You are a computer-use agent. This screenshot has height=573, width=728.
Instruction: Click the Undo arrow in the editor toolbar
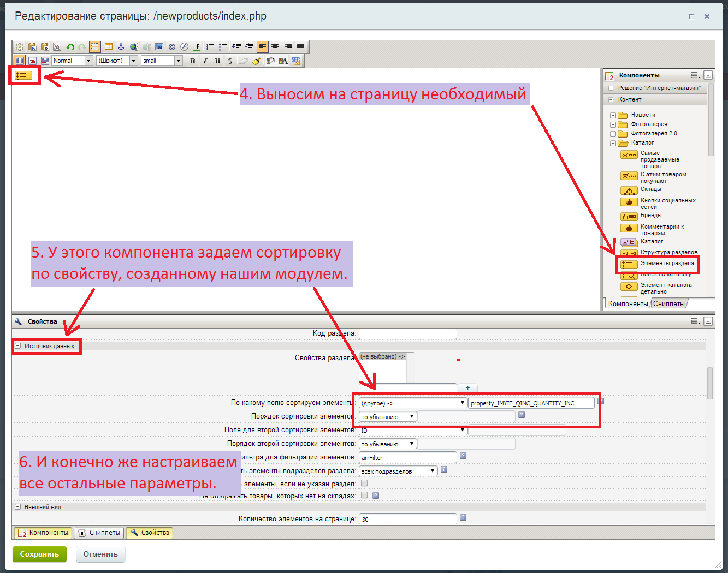coord(70,47)
